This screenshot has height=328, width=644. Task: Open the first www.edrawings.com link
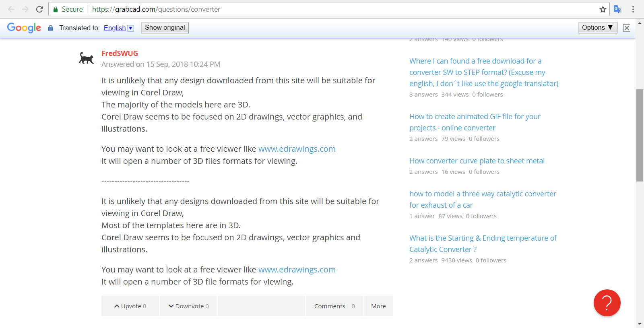297,149
